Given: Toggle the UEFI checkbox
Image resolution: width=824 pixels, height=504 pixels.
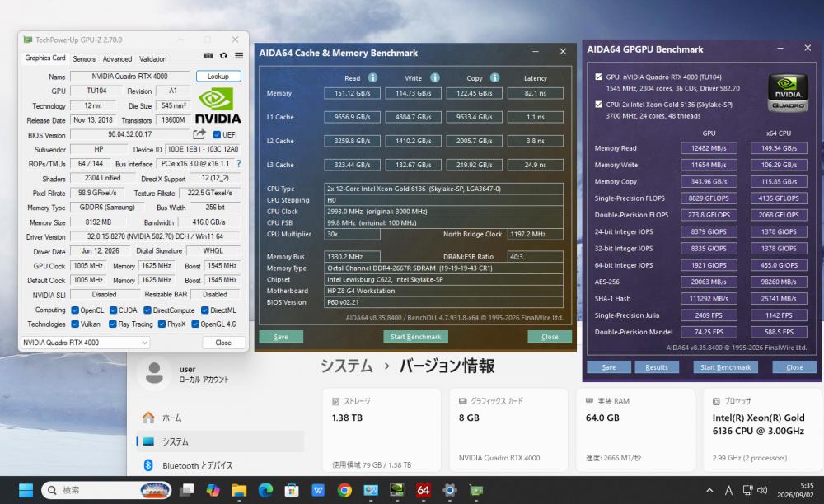Looking at the screenshot, I should pos(217,135).
